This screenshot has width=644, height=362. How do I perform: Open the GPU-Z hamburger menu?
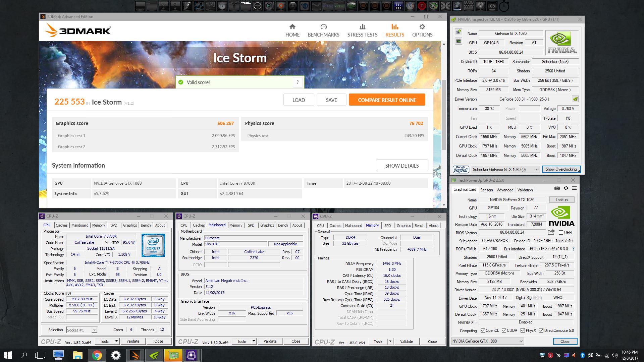click(x=574, y=188)
